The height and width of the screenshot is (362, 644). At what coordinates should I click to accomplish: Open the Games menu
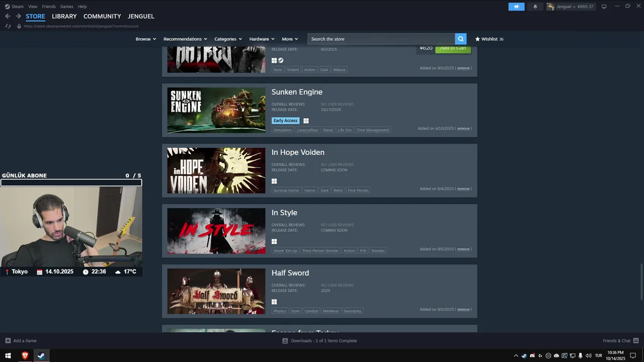(x=66, y=7)
